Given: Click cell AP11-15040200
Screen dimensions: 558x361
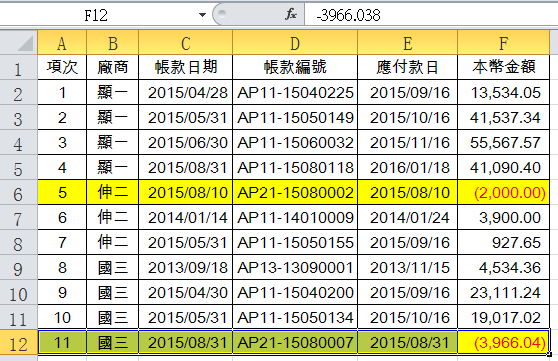Looking at the screenshot, I should click(x=295, y=293).
